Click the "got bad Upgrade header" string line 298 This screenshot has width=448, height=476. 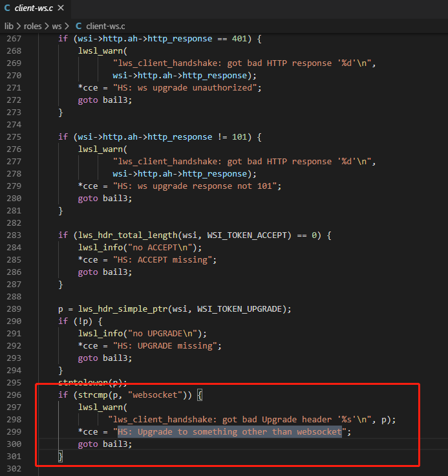click(239, 420)
